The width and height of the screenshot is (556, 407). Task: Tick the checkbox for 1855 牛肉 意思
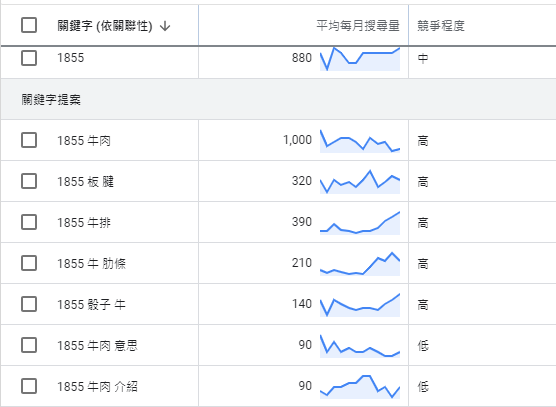[29, 345]
